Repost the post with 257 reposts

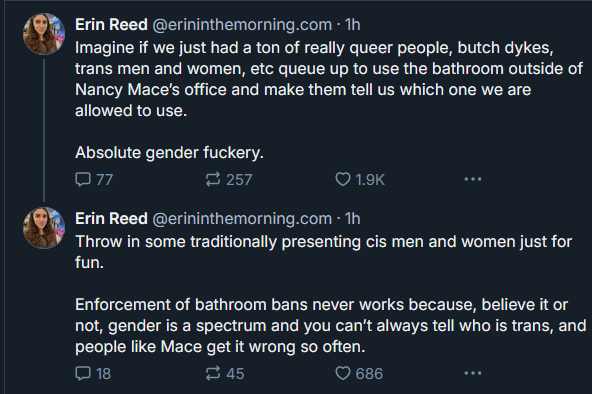tap(229, 179)
